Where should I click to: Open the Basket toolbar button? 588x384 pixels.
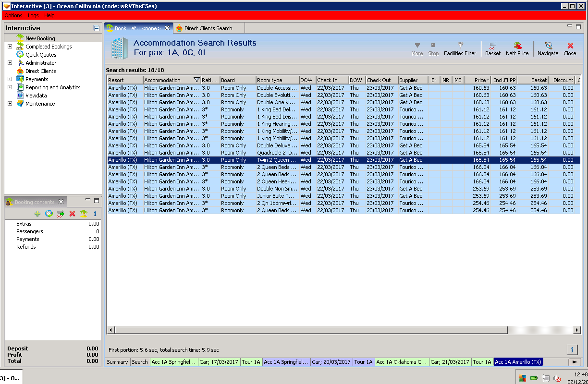click(492, 48)
